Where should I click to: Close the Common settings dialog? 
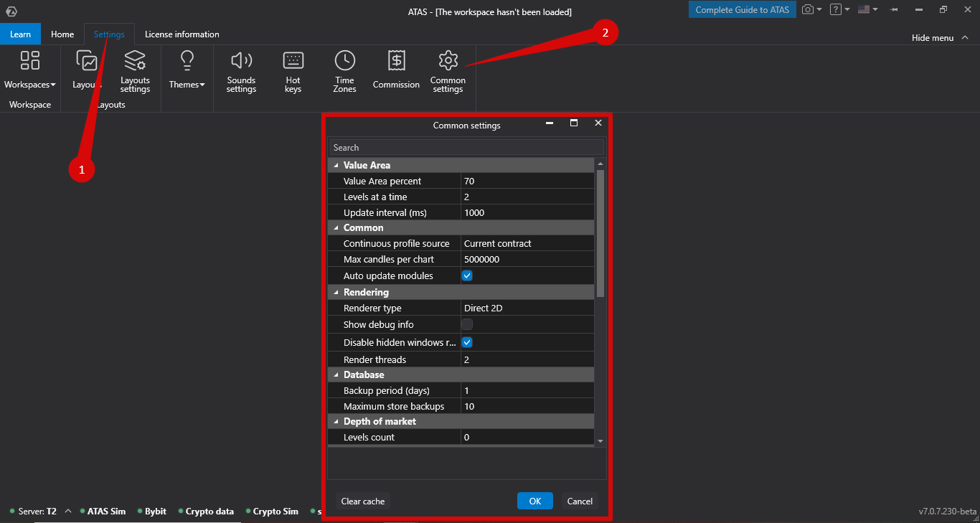pos(598,123)
